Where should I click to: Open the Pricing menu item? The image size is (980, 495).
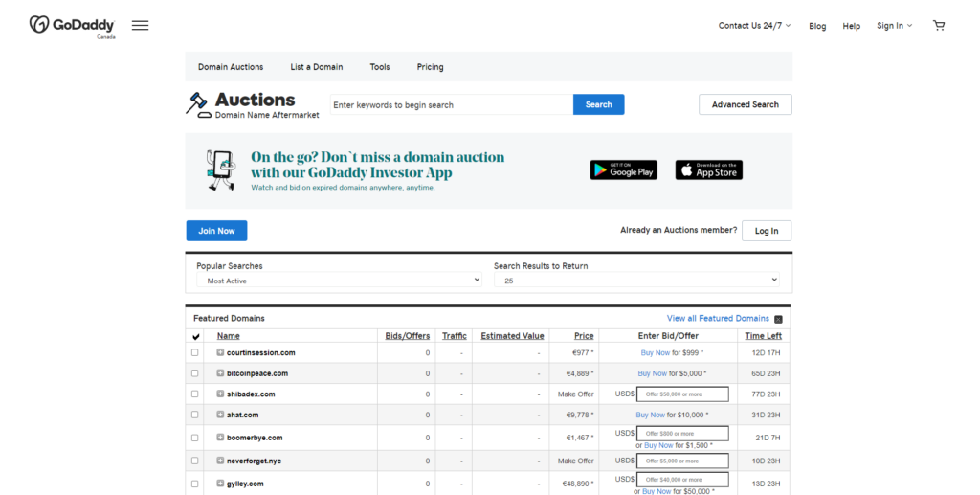[x=430, y=67]
